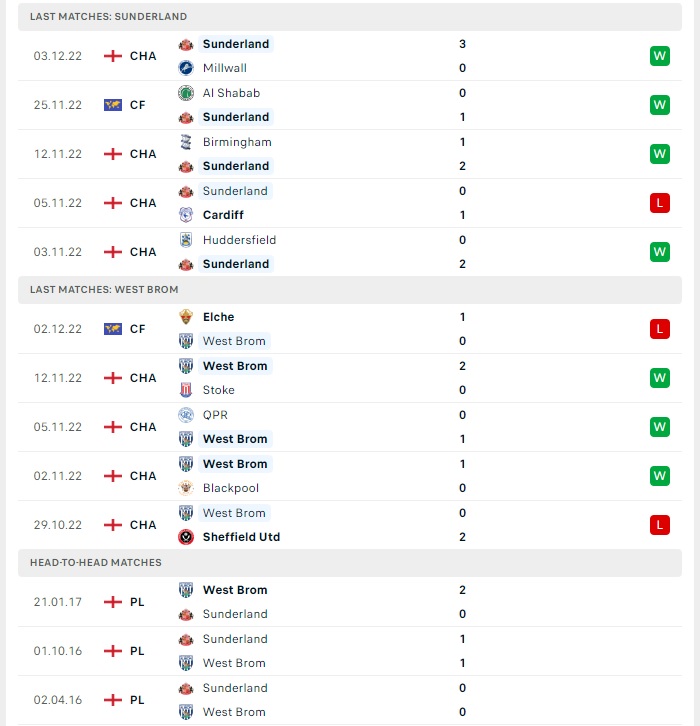Click the Millwall club crest icon

coord(186,68)
